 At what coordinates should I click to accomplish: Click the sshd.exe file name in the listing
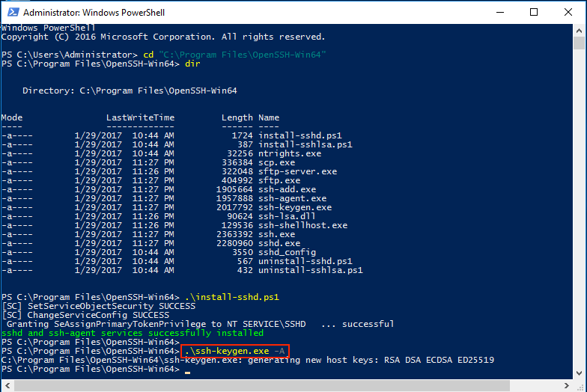(x=279, y=243)
